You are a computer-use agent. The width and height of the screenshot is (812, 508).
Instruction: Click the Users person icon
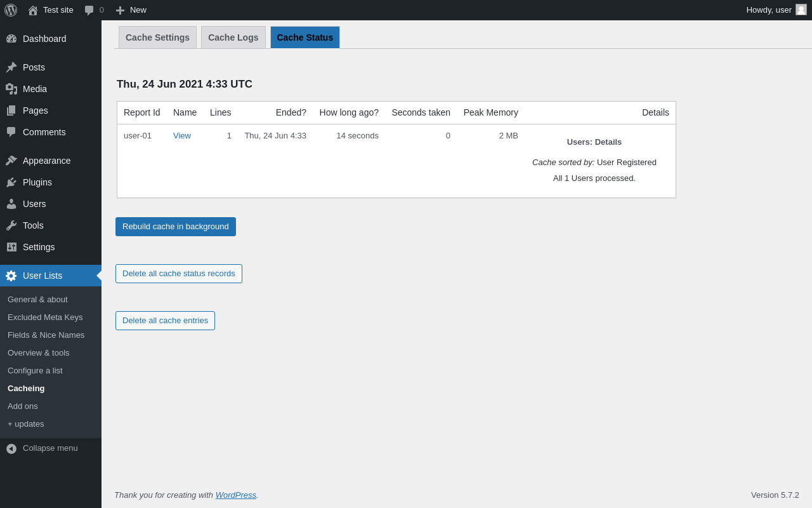11,204
